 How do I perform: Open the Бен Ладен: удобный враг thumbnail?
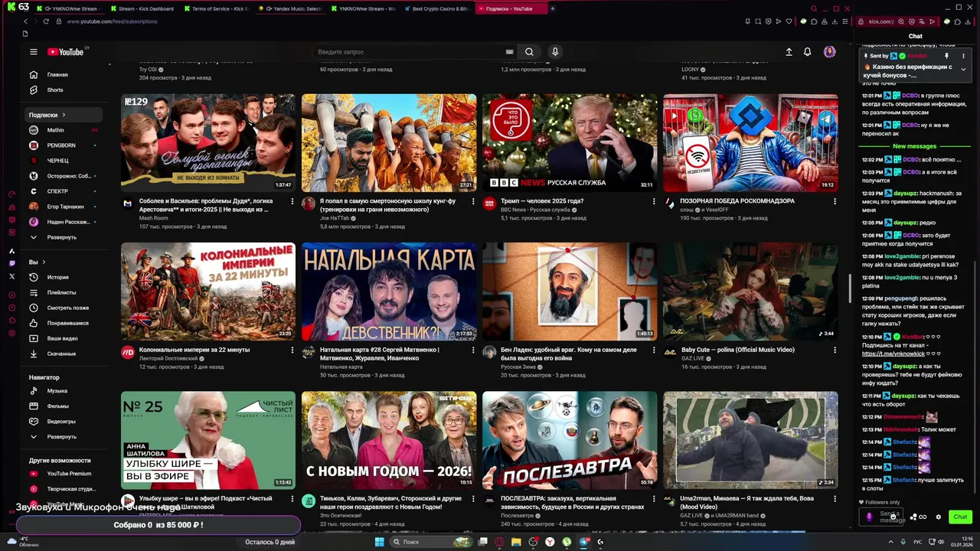click(x=570, y=292)
